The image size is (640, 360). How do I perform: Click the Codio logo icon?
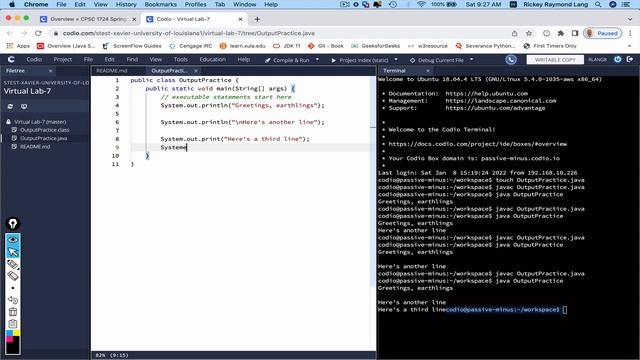[x=11, y=60]
